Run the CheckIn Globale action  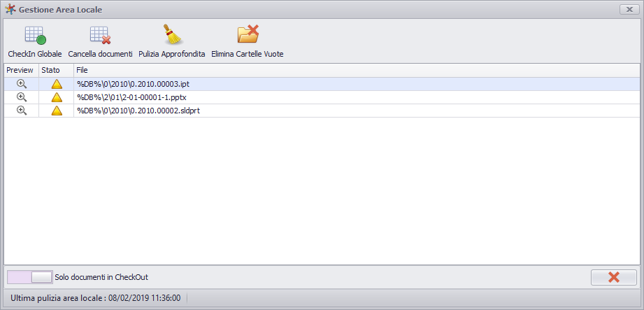[x=35, y=41]
